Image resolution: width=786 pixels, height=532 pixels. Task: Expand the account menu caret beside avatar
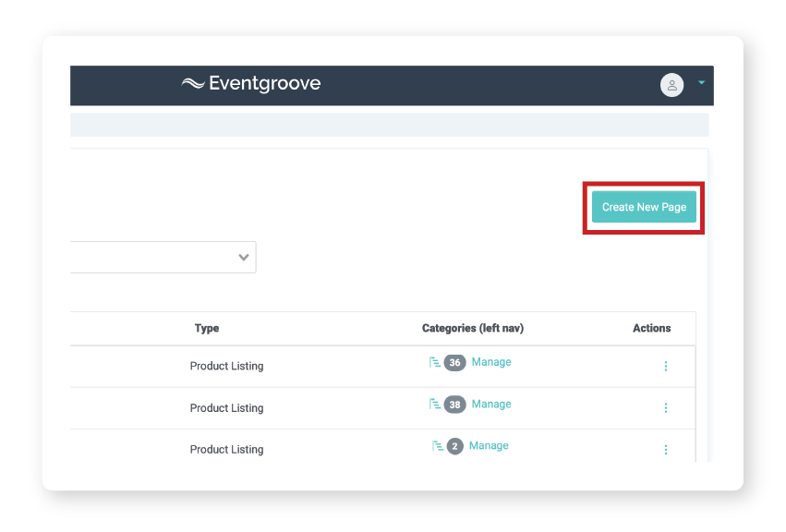701,83
